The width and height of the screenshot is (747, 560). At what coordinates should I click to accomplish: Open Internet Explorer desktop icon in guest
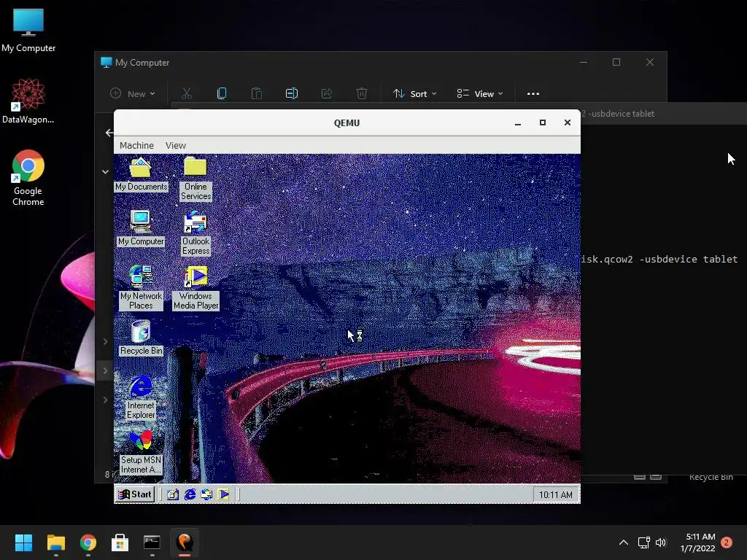[141, 397]
